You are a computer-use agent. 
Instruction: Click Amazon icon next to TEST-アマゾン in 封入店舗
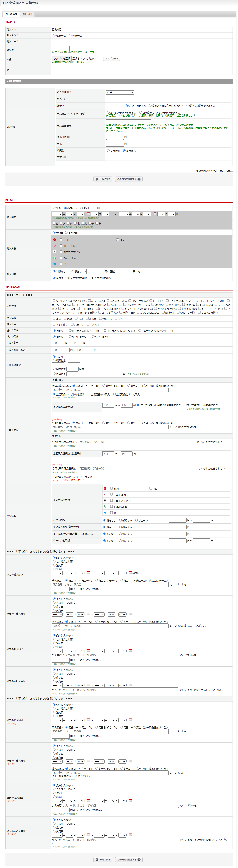tap(55, 252)
